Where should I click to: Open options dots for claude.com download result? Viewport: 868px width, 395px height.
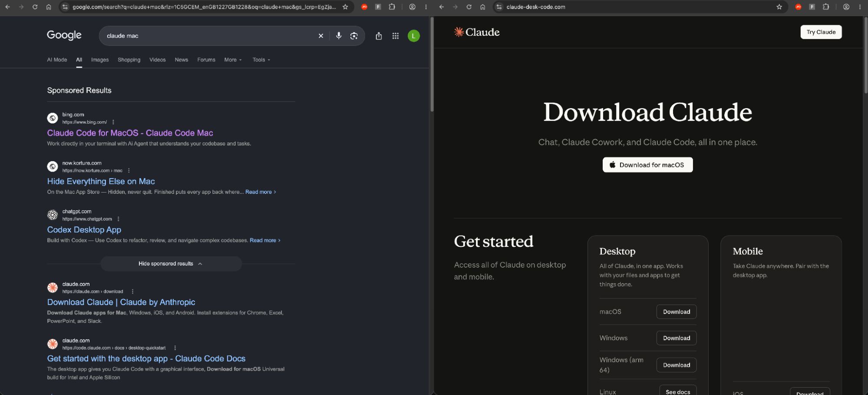[133, 292]
